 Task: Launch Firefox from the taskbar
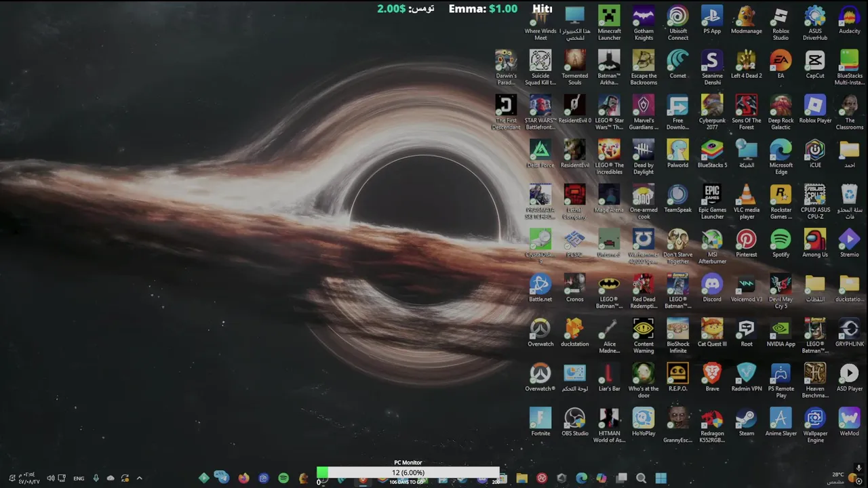(x=243, y=478)
